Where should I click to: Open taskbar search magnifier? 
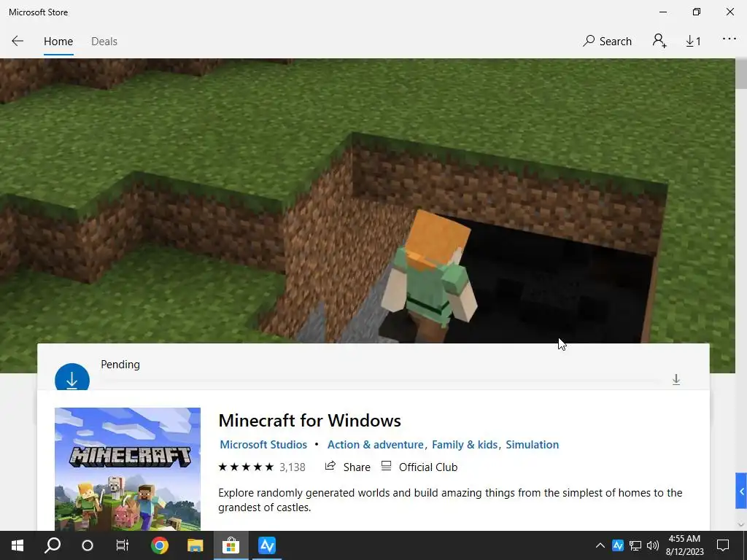[53, 545]
